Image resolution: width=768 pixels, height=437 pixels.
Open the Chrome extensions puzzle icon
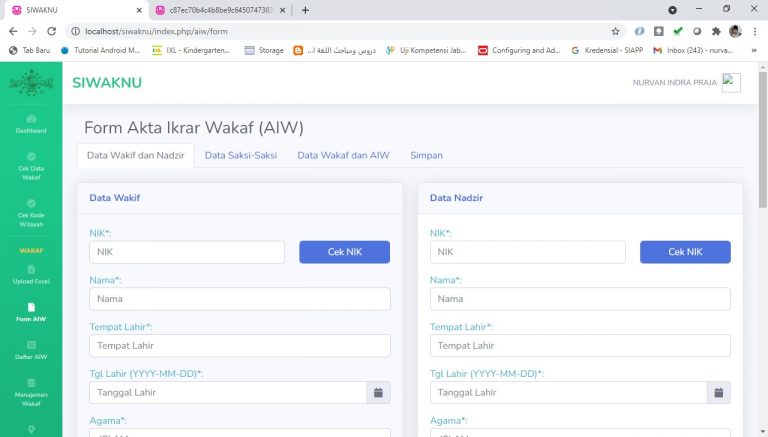716,31
